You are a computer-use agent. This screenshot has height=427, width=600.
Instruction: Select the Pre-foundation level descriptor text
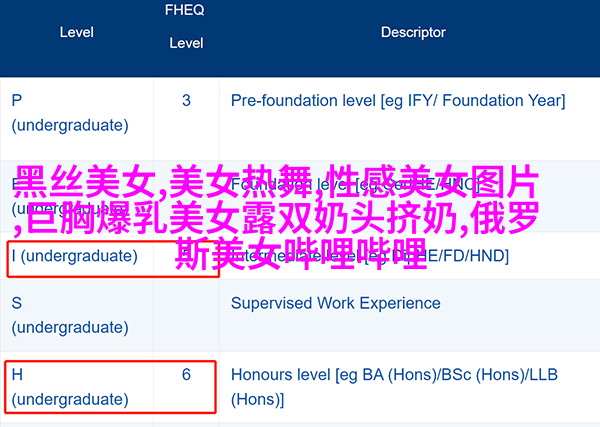[398, 101]
